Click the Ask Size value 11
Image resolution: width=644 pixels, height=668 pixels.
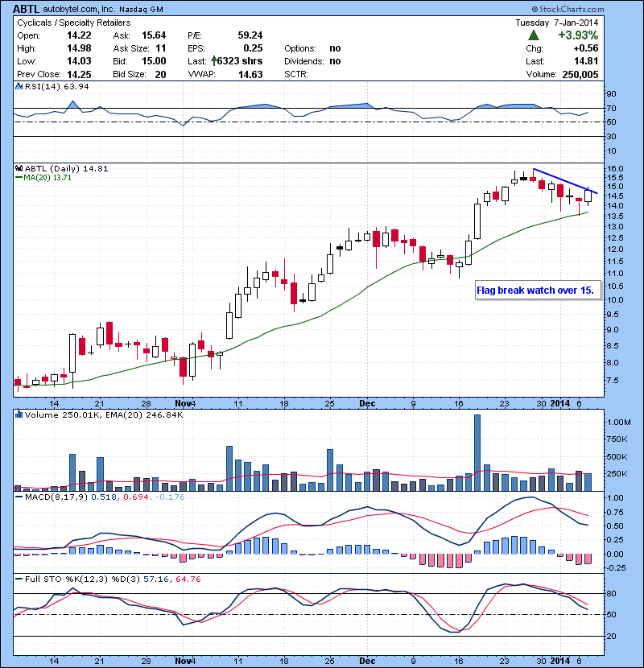pyautogui.click(x=161, y=48)
